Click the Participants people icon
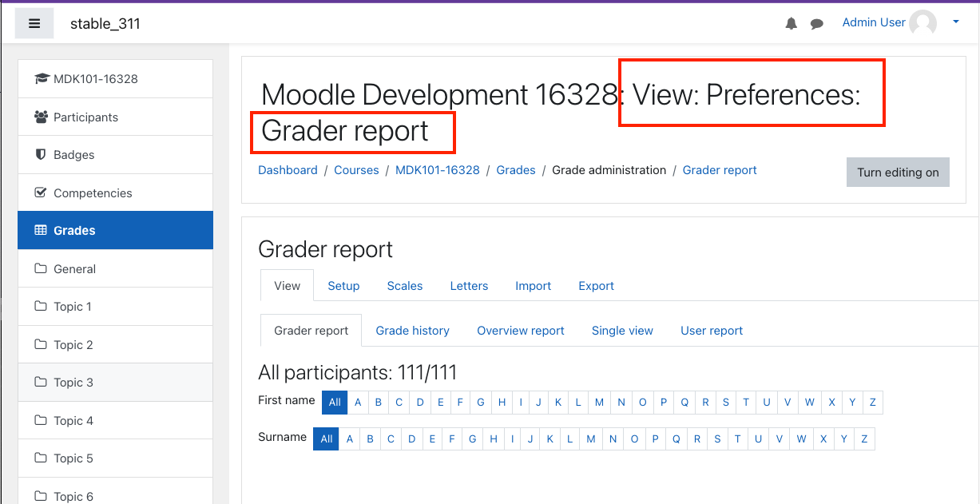980x504 pixels. click(42, 117)
